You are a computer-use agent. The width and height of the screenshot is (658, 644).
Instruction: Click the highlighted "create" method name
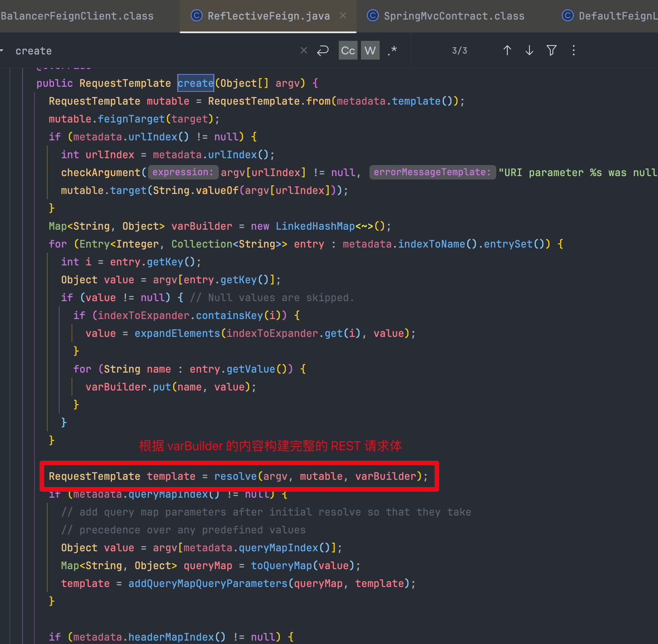196,83
